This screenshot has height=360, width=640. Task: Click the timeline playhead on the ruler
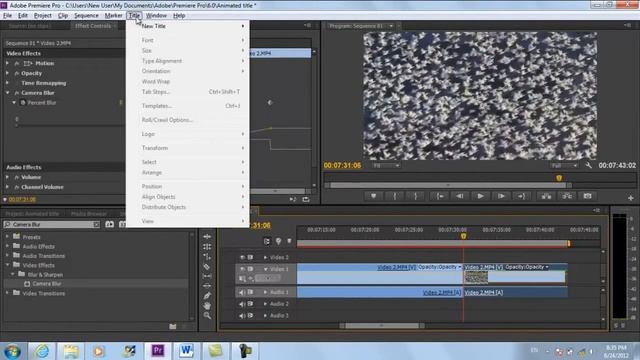[463, 236]
